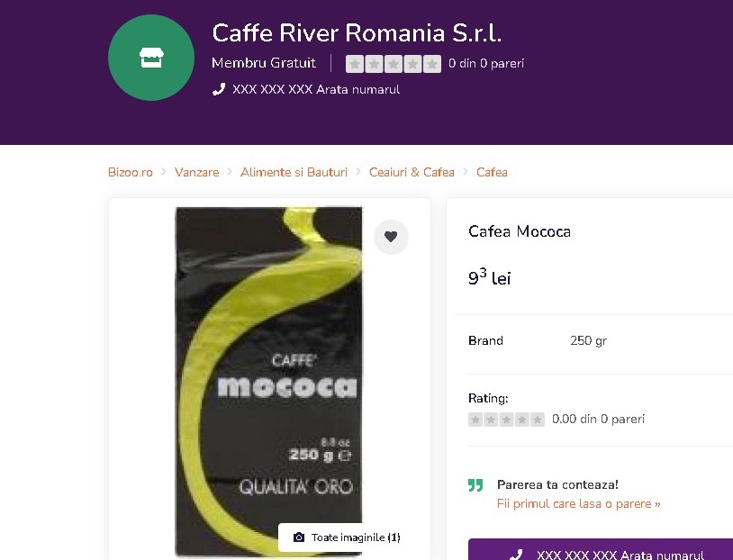Open Caffe River Romania S.r.l. profile
Image resolution: width=733 pixels, height=560 pixels.
[357, 32]
